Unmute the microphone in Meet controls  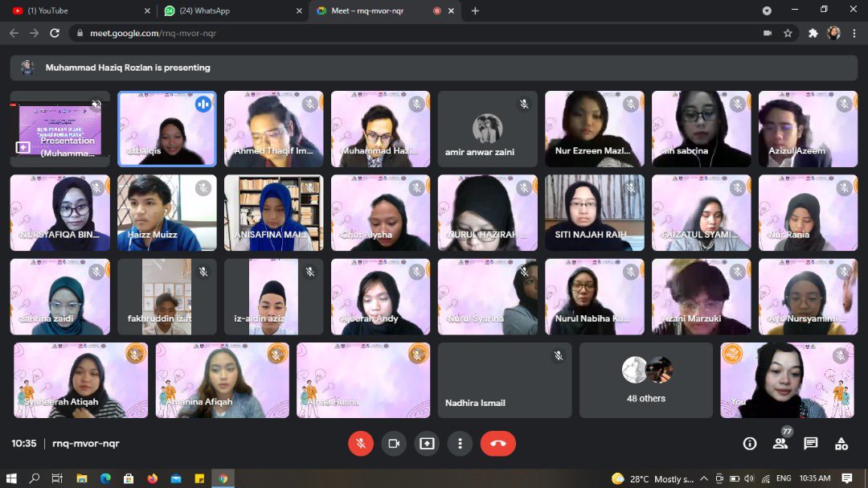coord(360,443)
